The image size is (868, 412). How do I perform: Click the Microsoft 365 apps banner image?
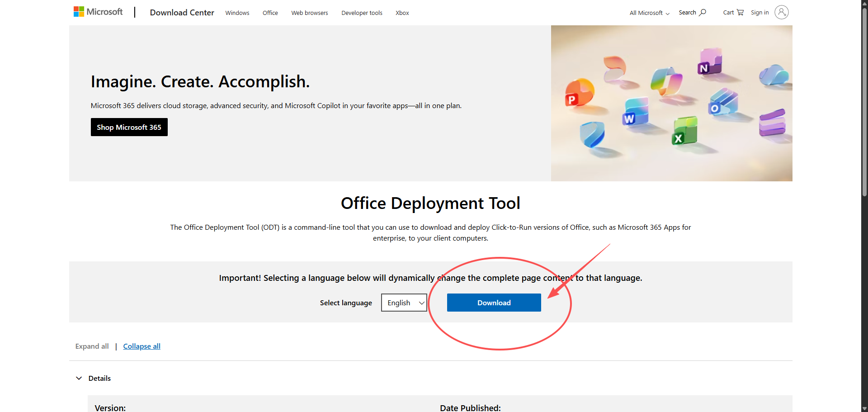tap(672, 103)
